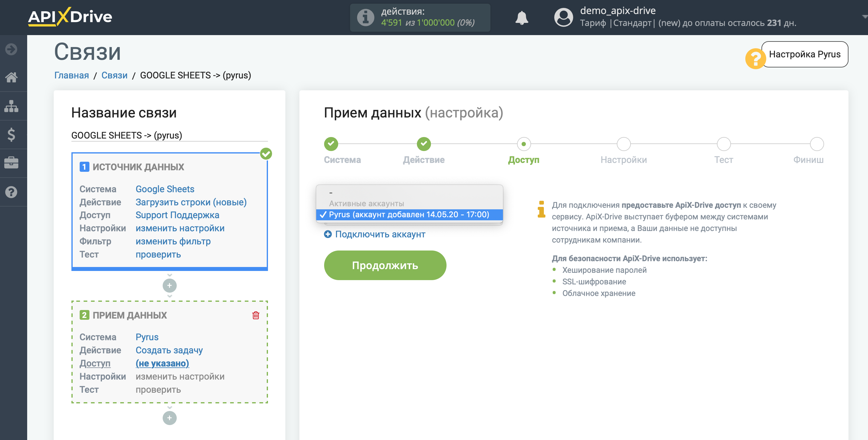This screenshot has width=868, height=440.
Task: Click GOOGLE SHEETS -> (pyrus) breadcrumb text
Action: (x=195, y=75)
